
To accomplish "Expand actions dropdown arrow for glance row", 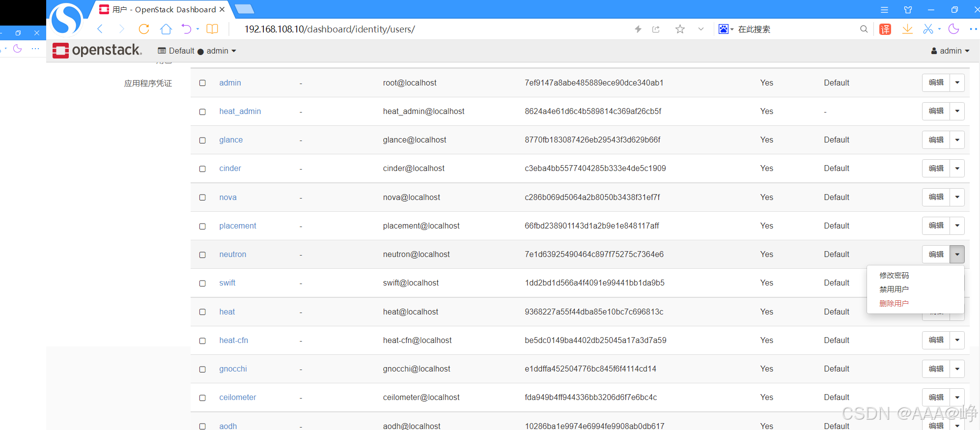I will (957, 140).
